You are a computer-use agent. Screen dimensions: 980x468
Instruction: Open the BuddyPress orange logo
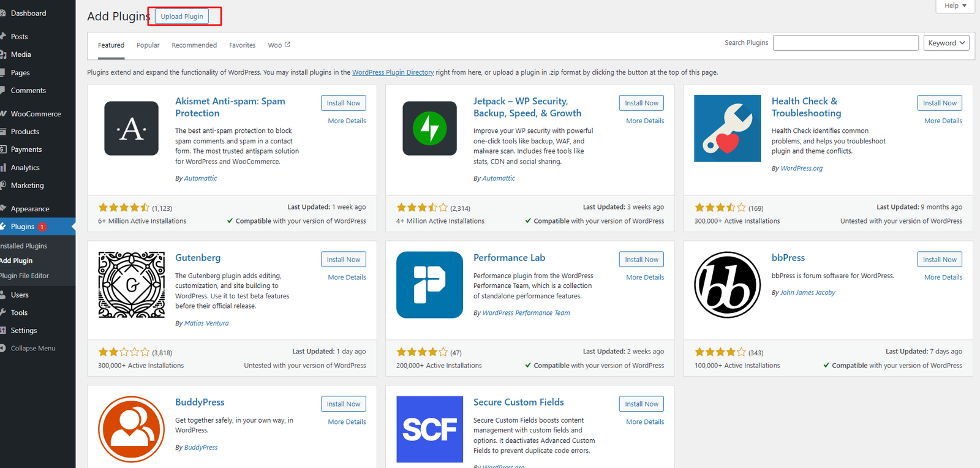131,429
